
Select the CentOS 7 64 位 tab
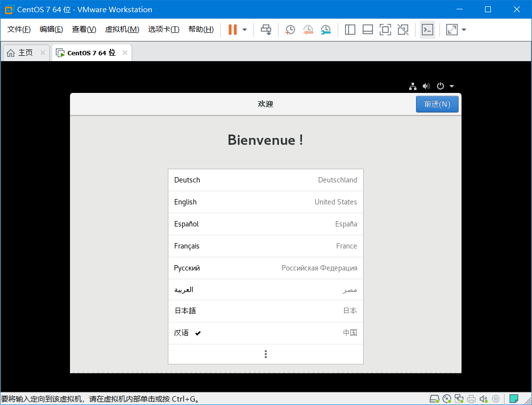[91, 53]
